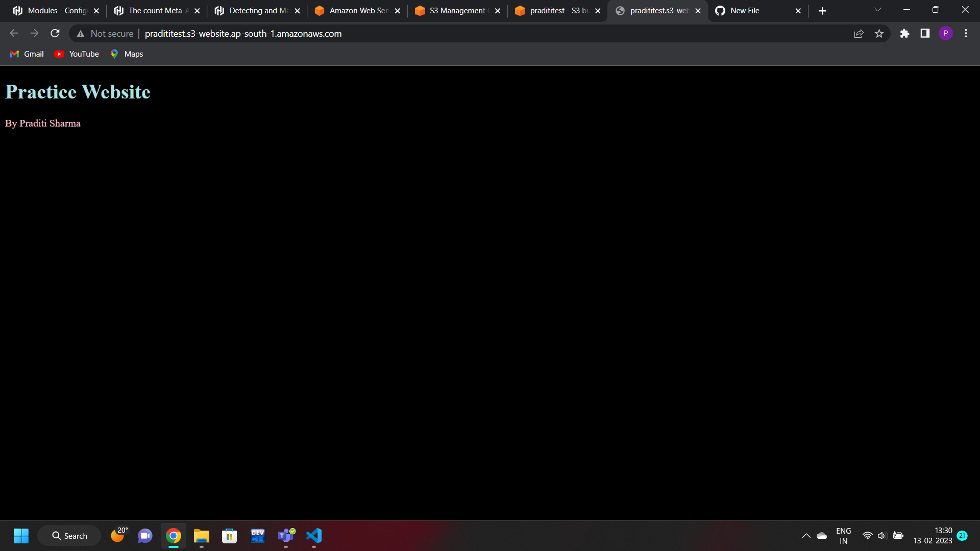
Task: Open the Extensions puzzle icon
Action: tap(904, 34)
